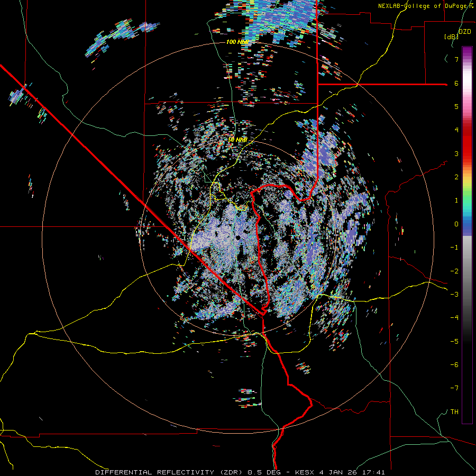
Task: Click the Differential Reflectivity caption at bottom
Action: [240, 472]
